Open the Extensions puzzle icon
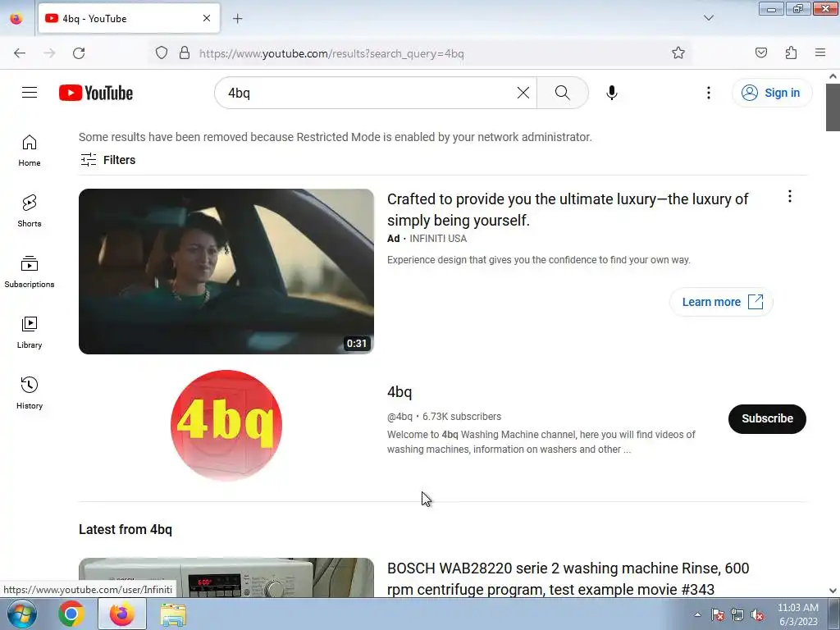 tap(791, 52)
